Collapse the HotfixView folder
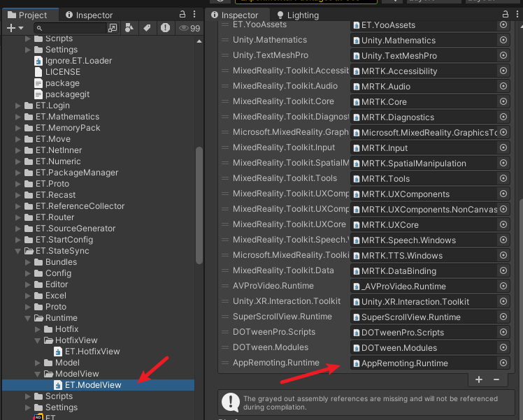 tap(37, 340)
